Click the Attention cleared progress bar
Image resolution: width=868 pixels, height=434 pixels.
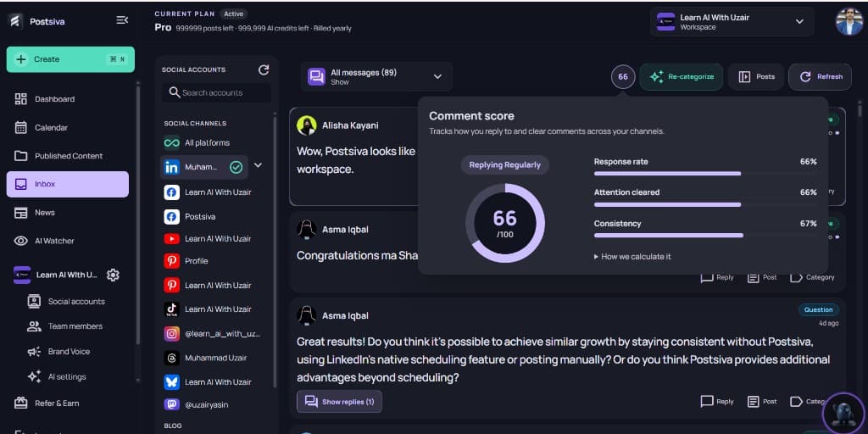click(x=705, y=204)
